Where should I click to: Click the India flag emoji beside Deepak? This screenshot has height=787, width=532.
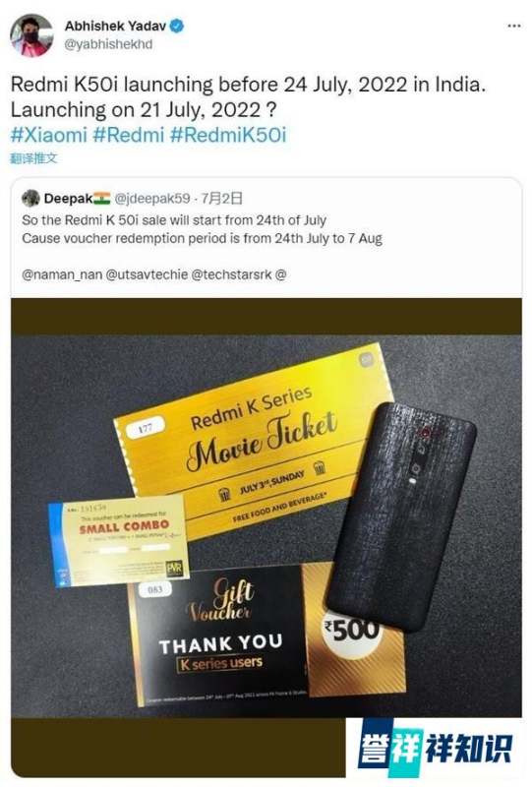(101, 199)
